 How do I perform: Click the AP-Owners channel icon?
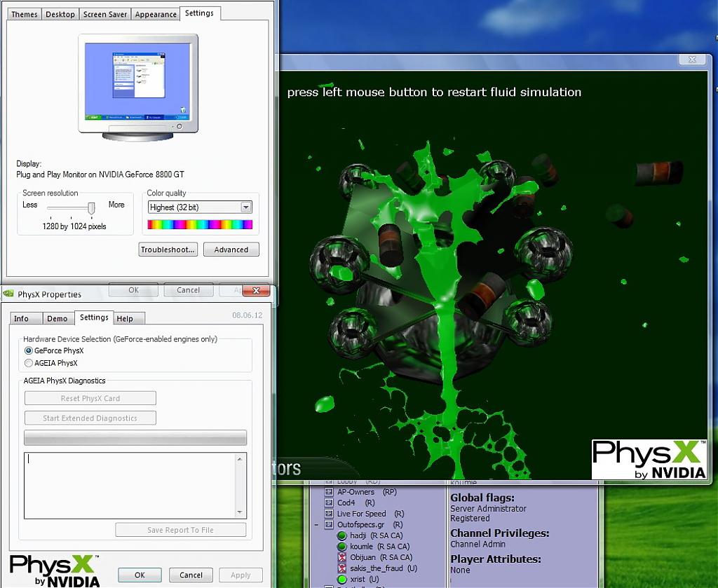(328, 492)
